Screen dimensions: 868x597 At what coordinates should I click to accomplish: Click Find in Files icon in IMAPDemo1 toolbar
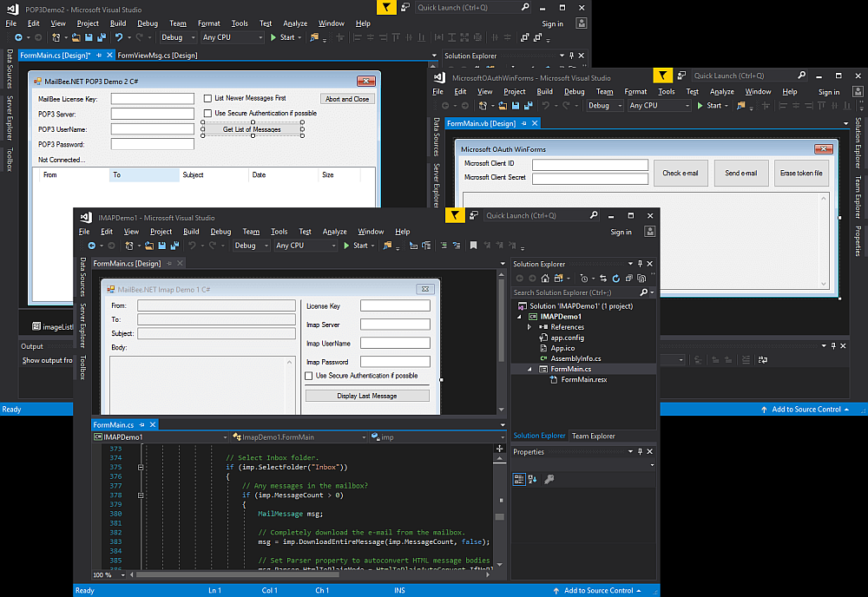coord(387,246)
